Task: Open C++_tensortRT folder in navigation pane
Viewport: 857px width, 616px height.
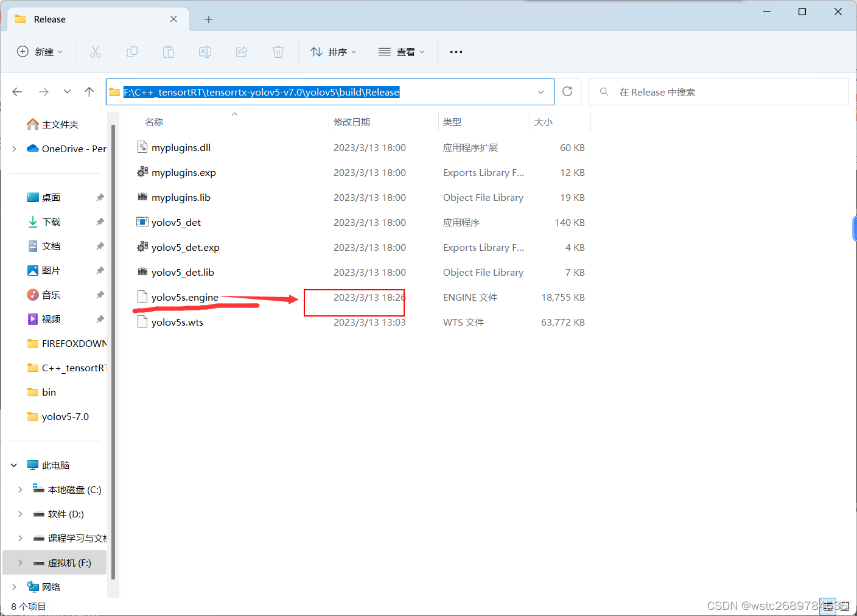Action: click(x=66, y=368)
